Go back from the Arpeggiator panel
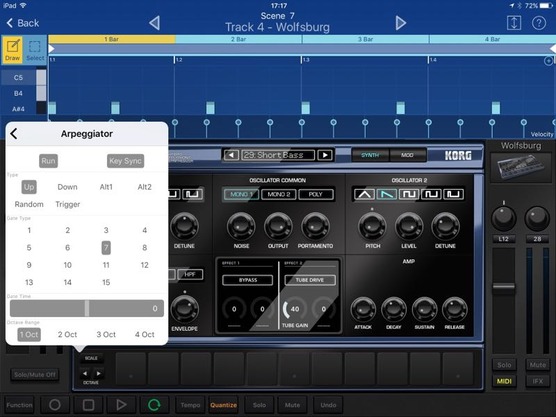 (x=14, y=134)
